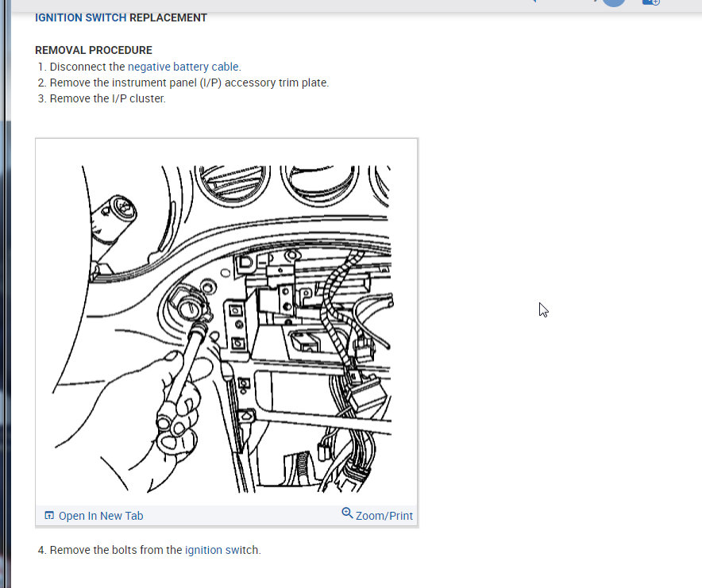Click step 4 text Remove the bolts
The width and height of the screenshot is (702, 588).
point(93,550)
